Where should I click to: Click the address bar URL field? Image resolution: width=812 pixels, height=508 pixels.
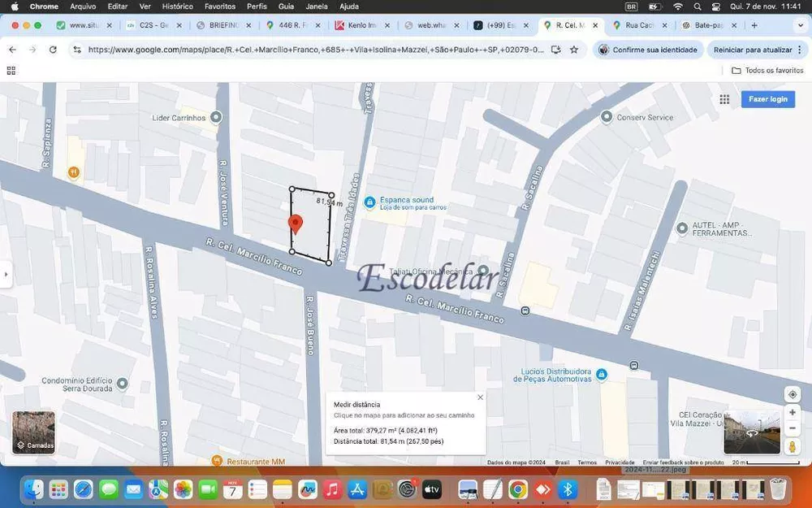pyautogui.click(x=315, y=50)
